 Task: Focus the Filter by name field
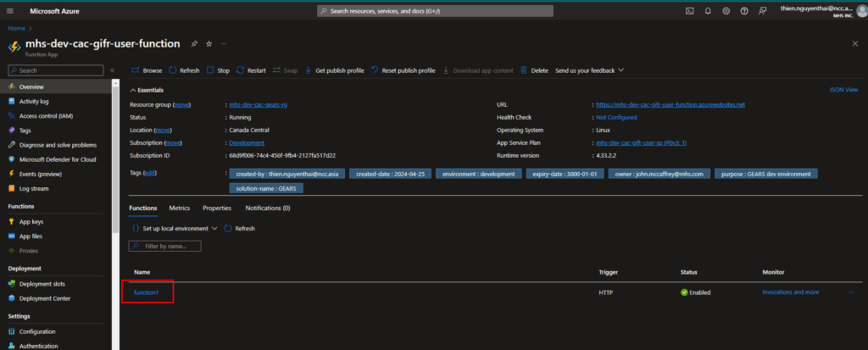coord(165,246)
